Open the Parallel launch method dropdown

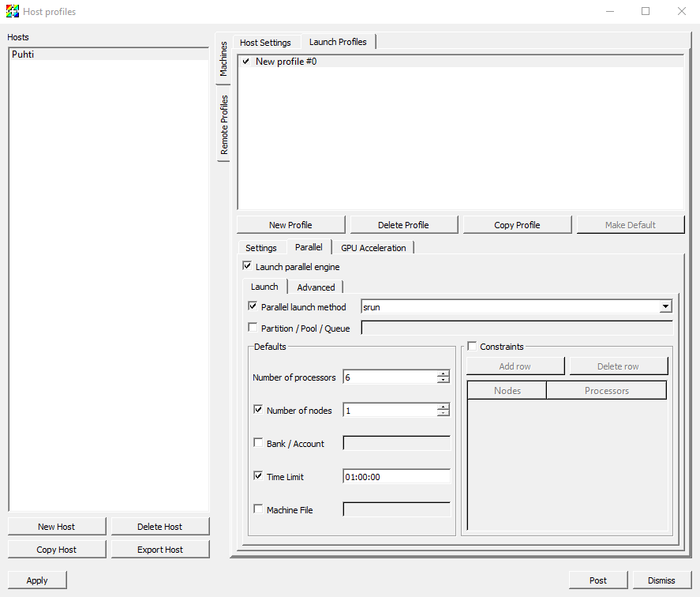(665, 306)
